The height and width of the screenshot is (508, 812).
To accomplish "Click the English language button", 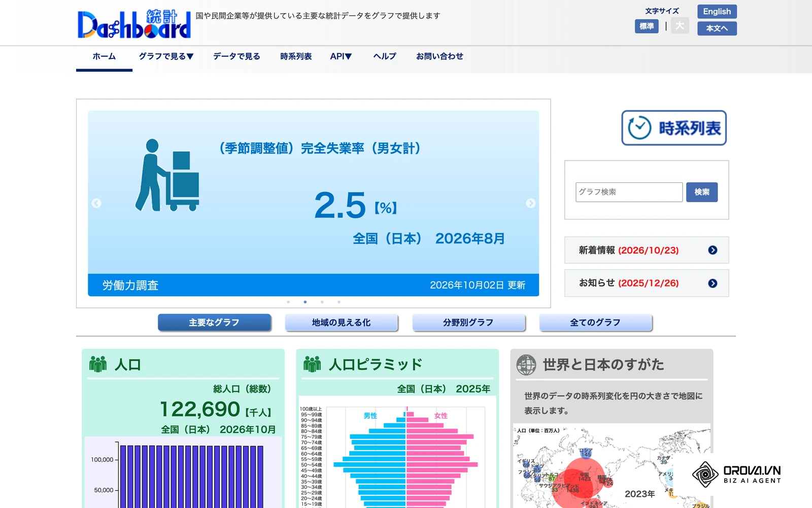I will click(717, 12).
